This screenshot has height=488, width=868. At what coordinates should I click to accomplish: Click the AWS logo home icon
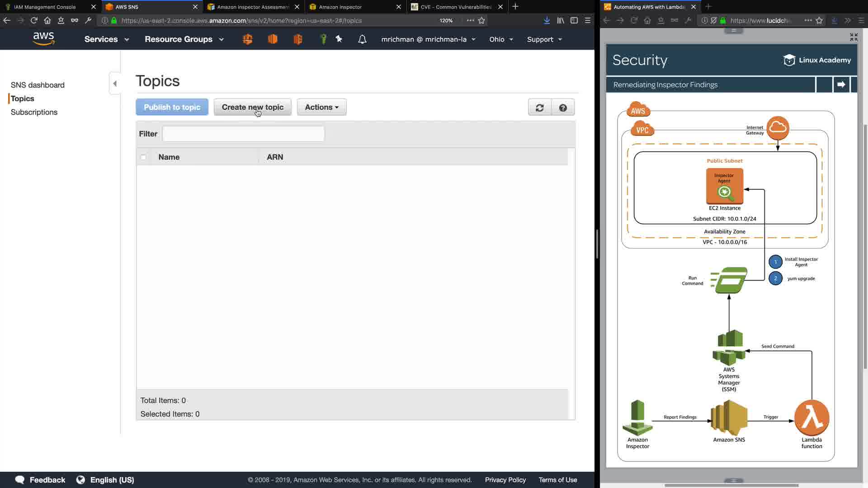click(44, 39)
